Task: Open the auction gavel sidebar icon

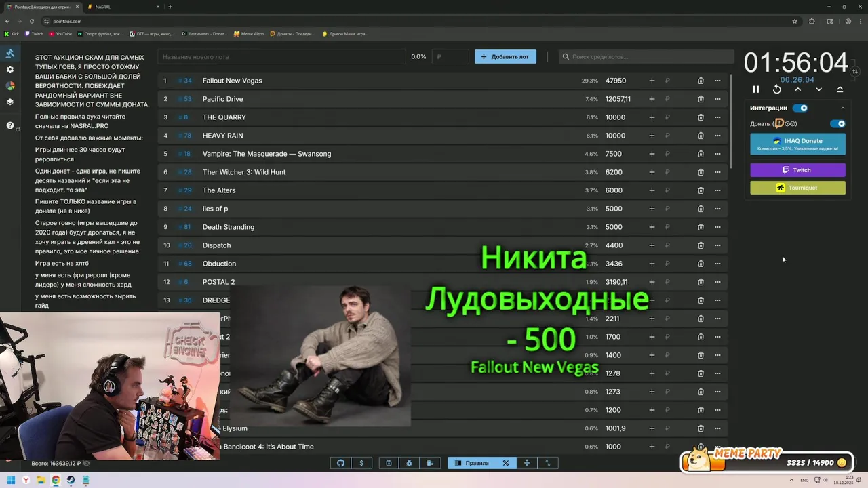Action: 10,54
